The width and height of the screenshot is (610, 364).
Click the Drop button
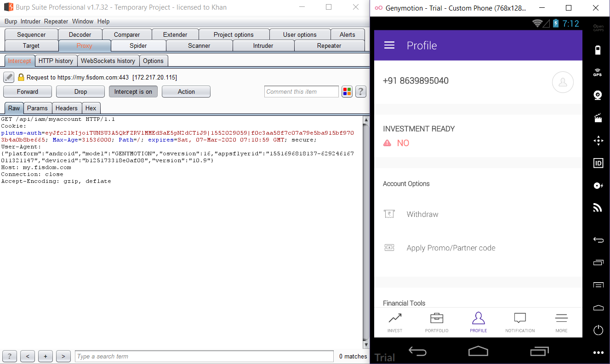[80, 91]
